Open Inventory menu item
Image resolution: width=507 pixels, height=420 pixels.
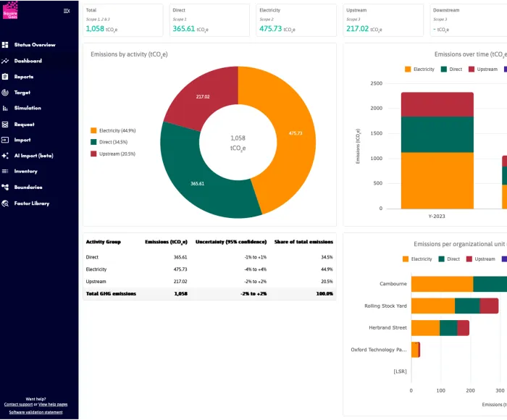point(26,172)
